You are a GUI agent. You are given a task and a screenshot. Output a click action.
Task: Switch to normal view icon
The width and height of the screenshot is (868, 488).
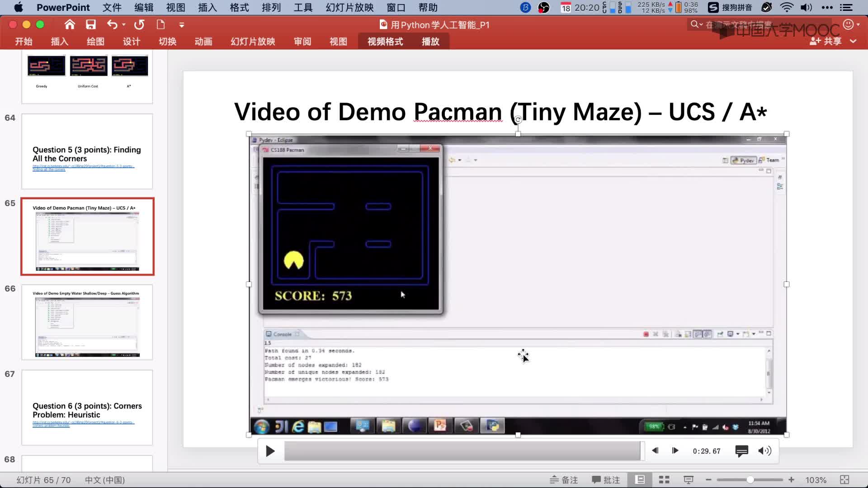coord(640,480)
